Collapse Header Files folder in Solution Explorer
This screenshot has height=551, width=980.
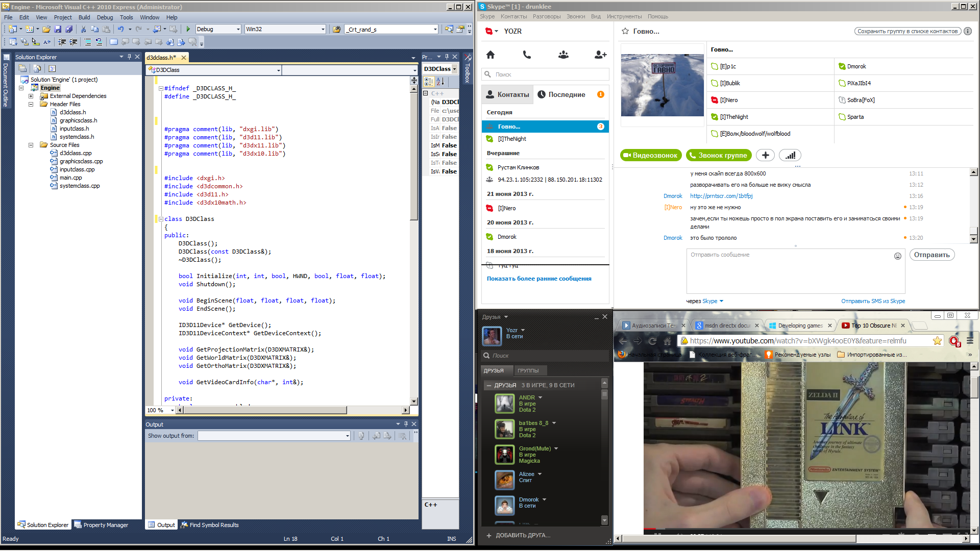[31, 104]
